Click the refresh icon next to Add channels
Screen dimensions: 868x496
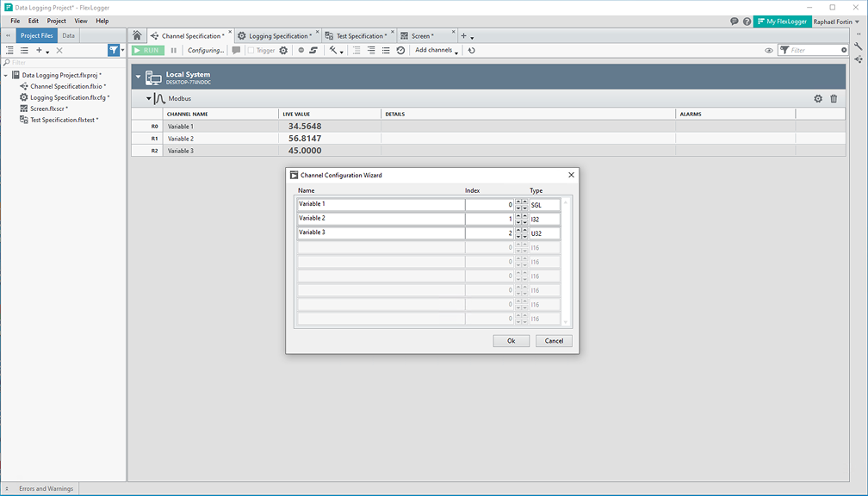click(471, 50)
